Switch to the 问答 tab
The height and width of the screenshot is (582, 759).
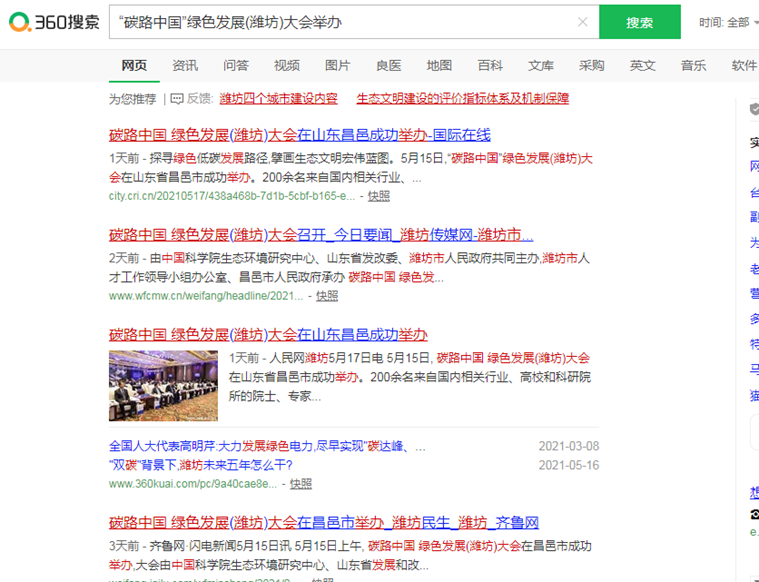coord(236,65)
